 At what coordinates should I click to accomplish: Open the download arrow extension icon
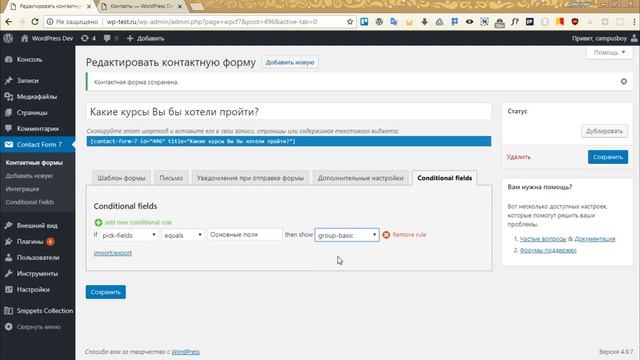[424, 22]
